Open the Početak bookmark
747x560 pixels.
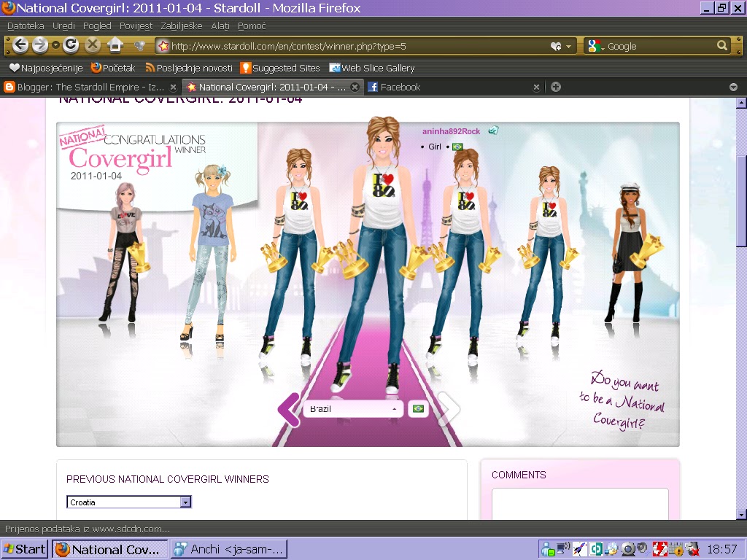(x=113, y=68)
